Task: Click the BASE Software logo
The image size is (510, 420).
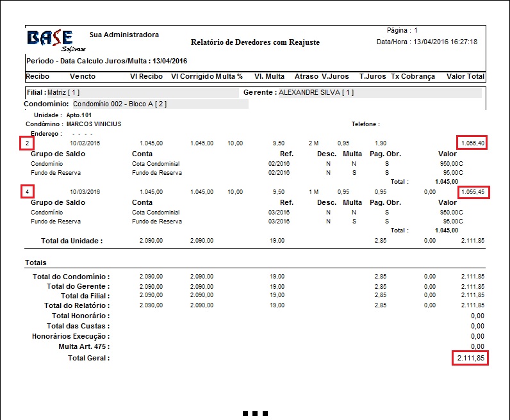Action: 50,40
